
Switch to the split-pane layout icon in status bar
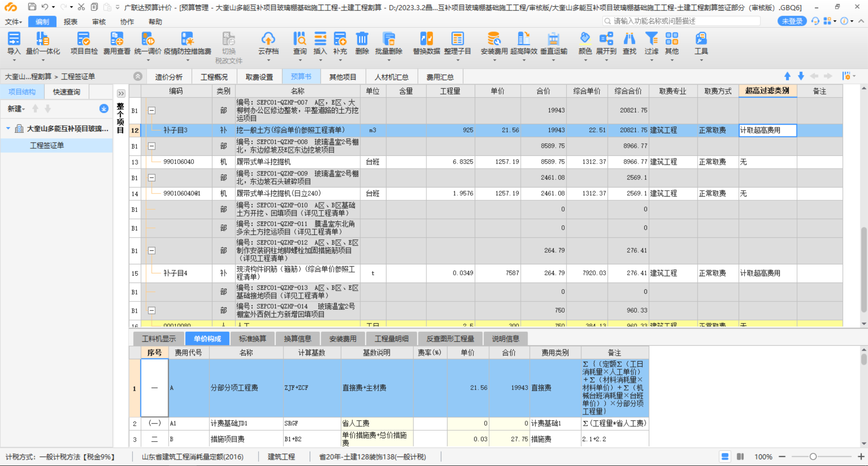click(741, 457)
